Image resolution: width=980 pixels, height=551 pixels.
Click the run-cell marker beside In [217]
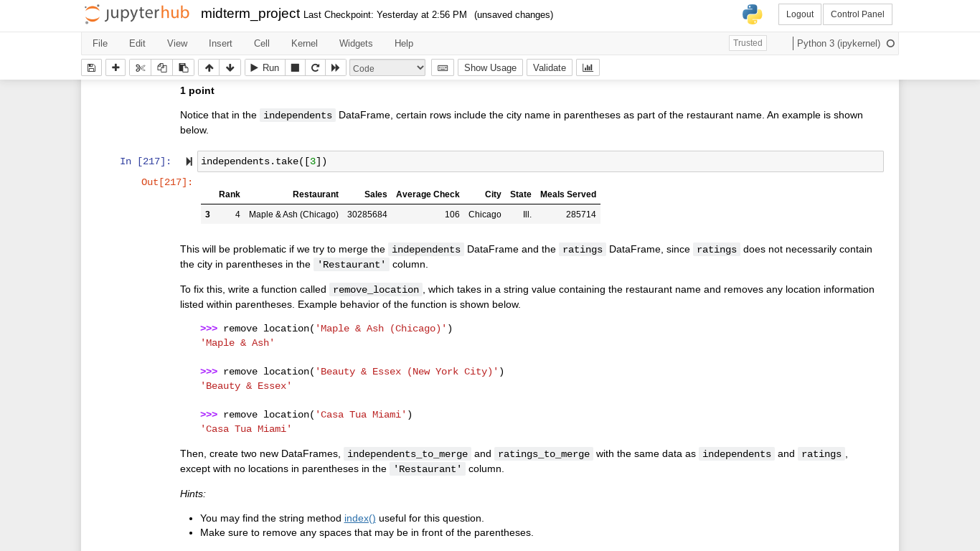tap(189, 161)
